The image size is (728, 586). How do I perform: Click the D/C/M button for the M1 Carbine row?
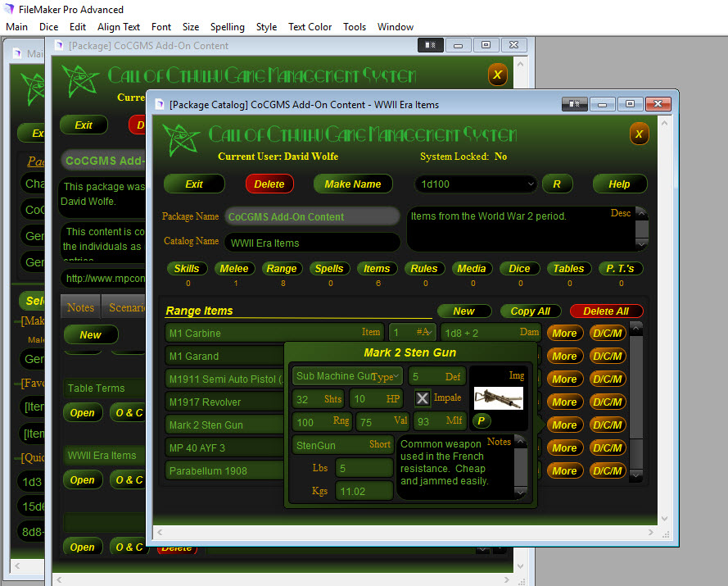click(608, 334)
